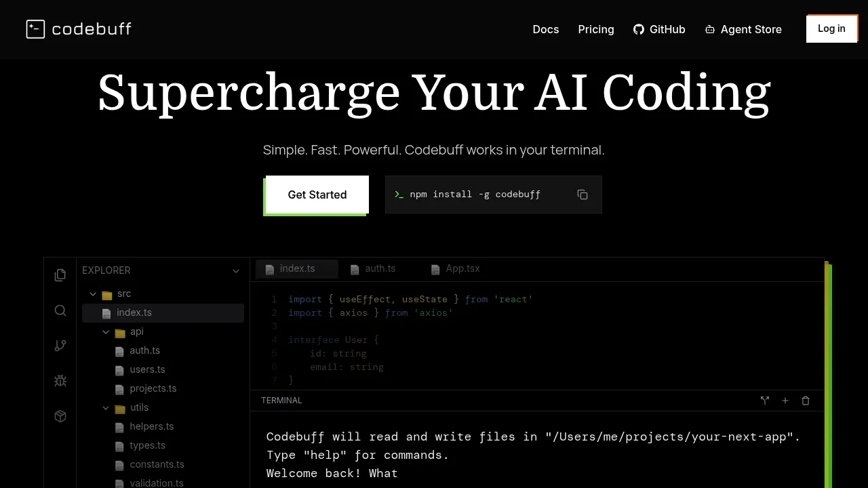
Task: Click the Get Started button
Action: point(317,195)
